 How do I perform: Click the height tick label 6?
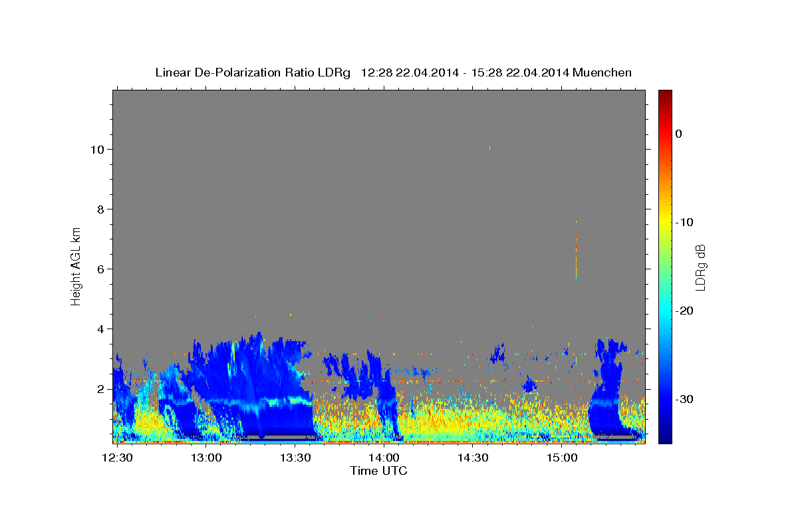pos(100,269)
